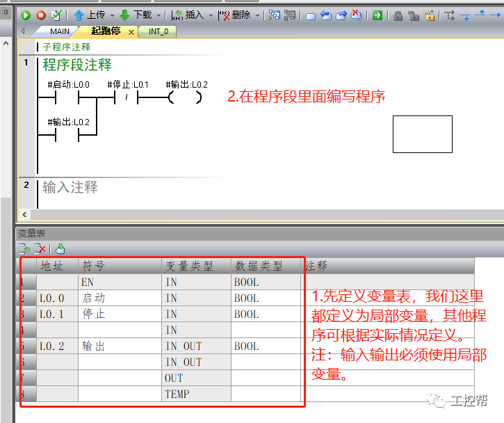Click the EN symbol cell
The image size is (504, 423).
point(120,282)
